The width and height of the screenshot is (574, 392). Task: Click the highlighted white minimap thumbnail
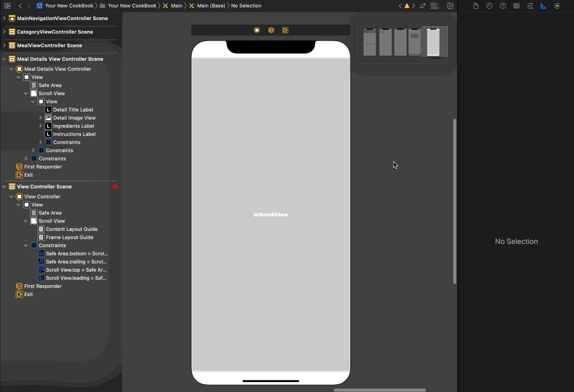433,42
